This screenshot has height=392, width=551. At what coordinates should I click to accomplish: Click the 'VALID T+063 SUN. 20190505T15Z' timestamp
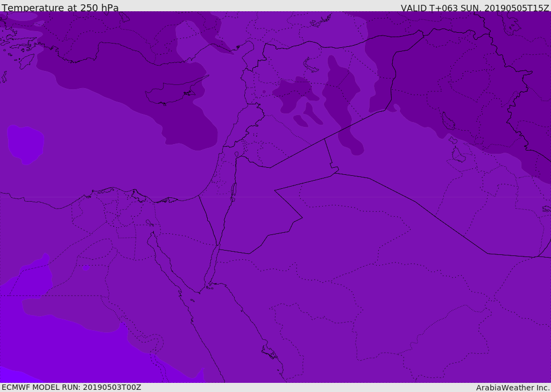tap(475, 8)
